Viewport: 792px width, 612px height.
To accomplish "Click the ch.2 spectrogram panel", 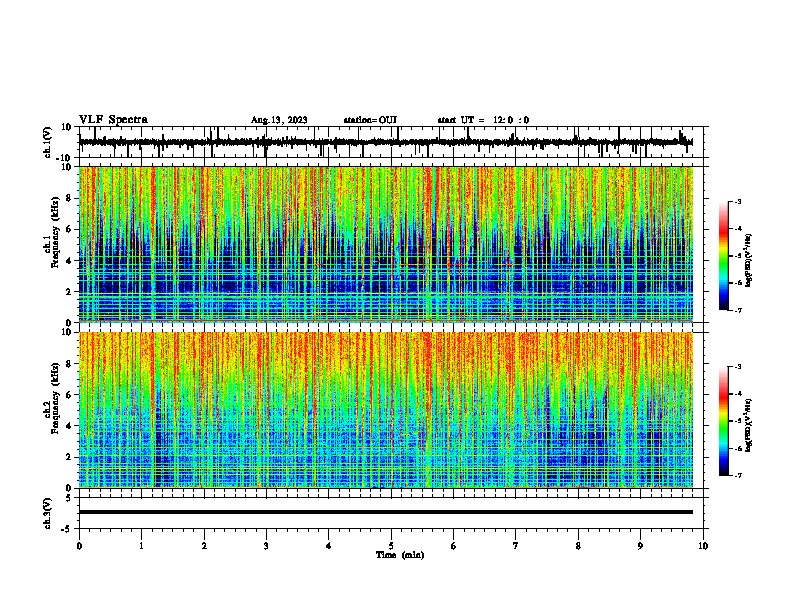I will click(385, 410).
